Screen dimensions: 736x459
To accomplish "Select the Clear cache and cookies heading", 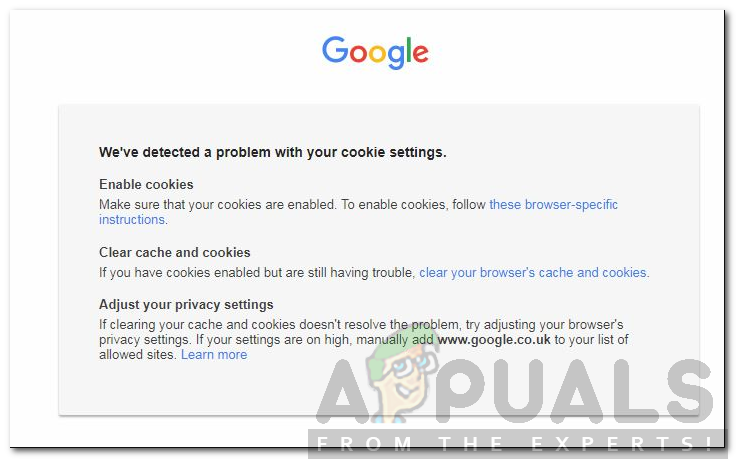I will point(174,252).
